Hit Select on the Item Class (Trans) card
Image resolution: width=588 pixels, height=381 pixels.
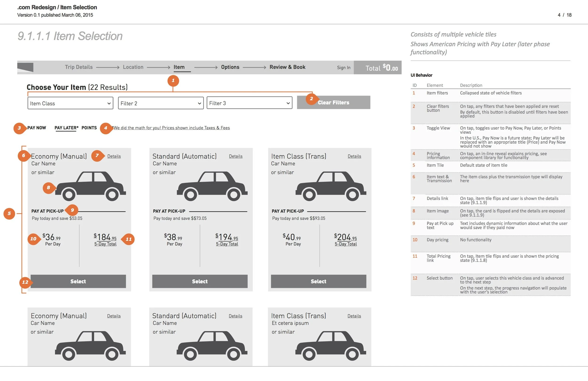[319, 281]
